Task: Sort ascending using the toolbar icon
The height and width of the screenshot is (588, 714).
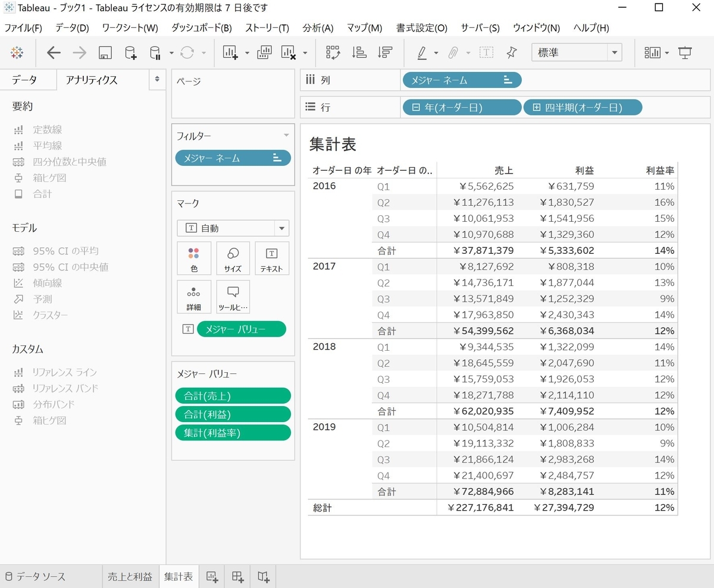Action: point(359,52)
